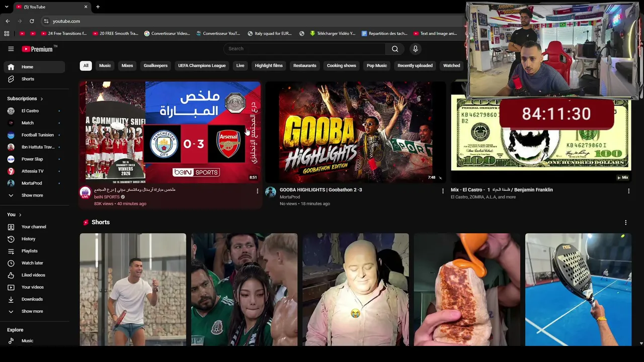Open the Watch later list

point(34,263)
